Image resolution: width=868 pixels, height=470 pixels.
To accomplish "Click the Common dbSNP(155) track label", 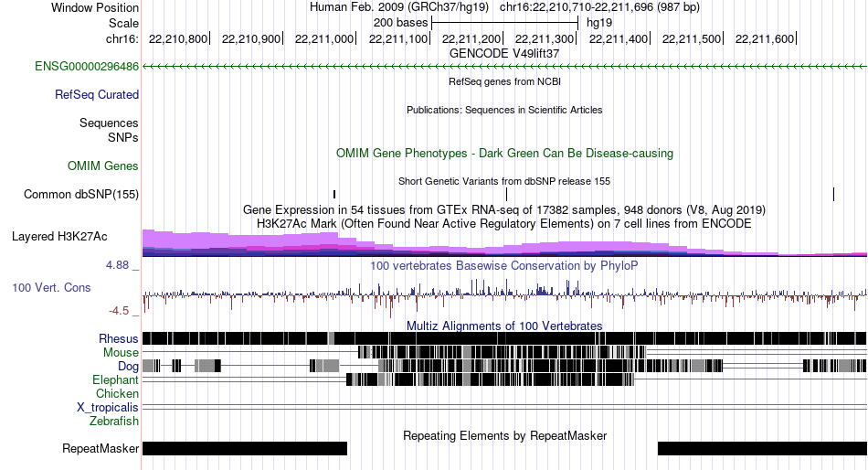I will [x=81, y=195].
